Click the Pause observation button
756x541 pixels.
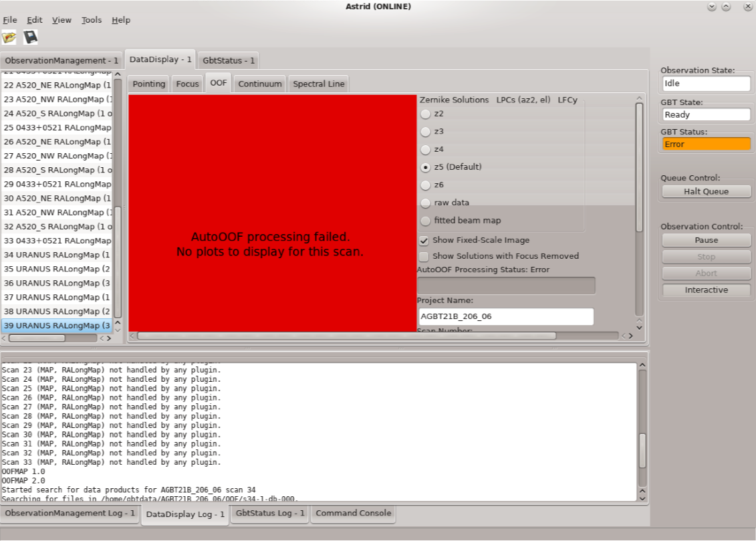(x=706, y=240)
